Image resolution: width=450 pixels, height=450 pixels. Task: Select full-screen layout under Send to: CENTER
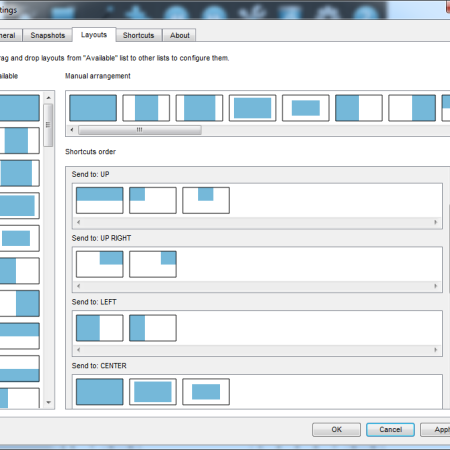click(x=100, y=392)
